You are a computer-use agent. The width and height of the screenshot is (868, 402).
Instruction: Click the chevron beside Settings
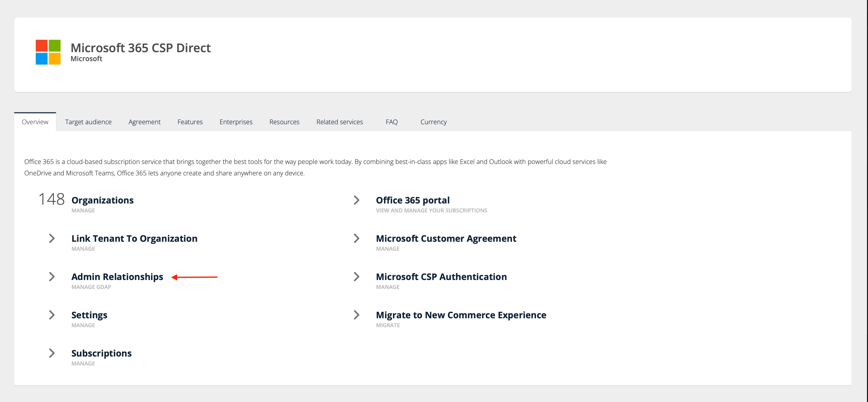[x=52, y=315]
